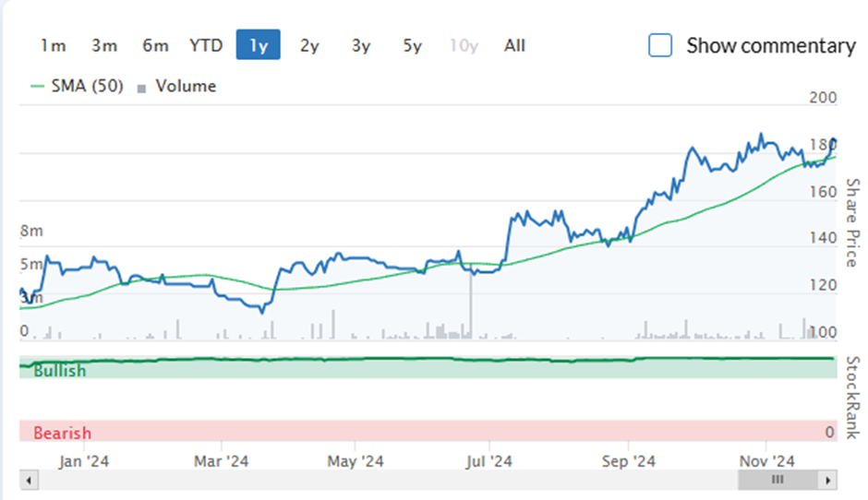Image resolution: width=868 pixels, height=500 pixels.
Task: Select the 1y time range
Action: click(x=258, y=45)
